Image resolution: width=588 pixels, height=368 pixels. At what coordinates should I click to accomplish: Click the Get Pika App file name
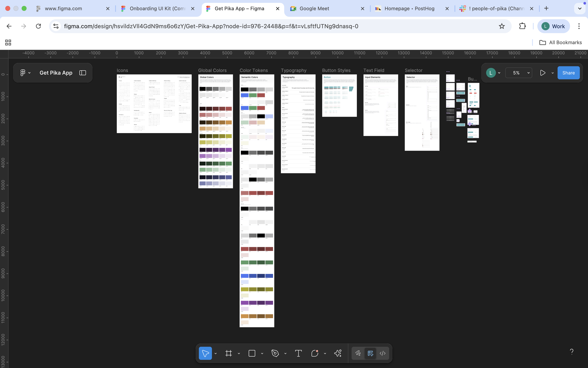[56, 73]
